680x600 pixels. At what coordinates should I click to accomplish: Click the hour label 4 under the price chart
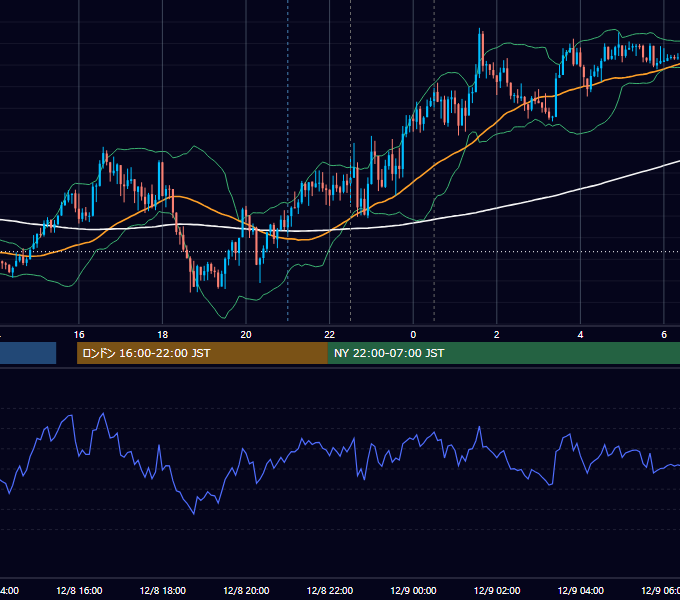[x=580, y=335]
